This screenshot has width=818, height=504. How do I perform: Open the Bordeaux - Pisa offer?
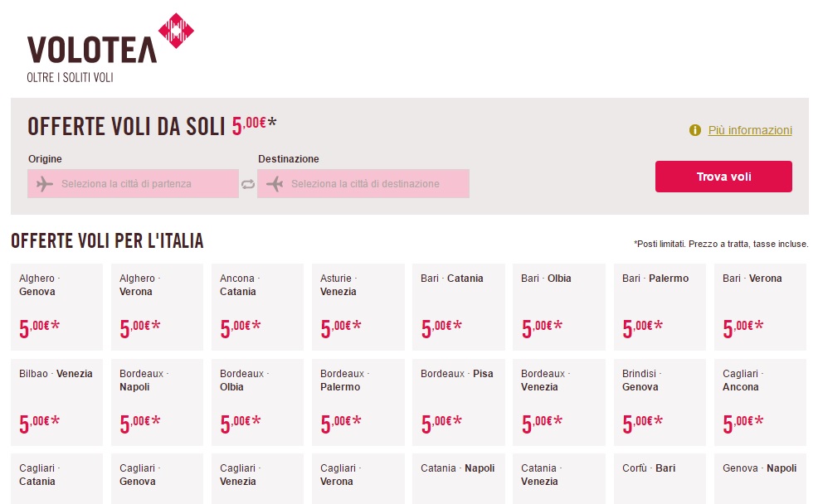459,402
